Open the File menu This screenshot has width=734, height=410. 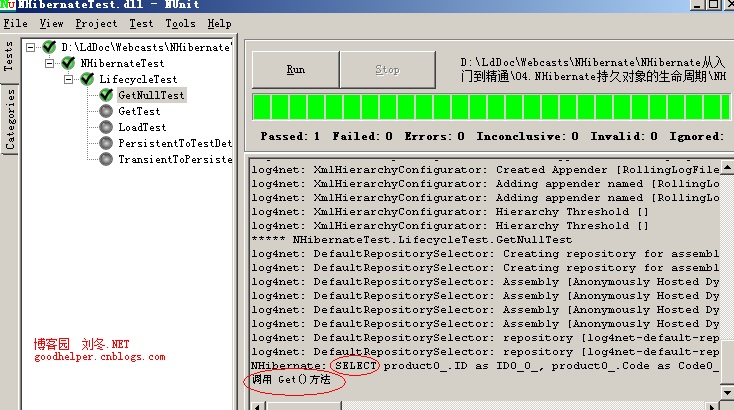[15, 23]
